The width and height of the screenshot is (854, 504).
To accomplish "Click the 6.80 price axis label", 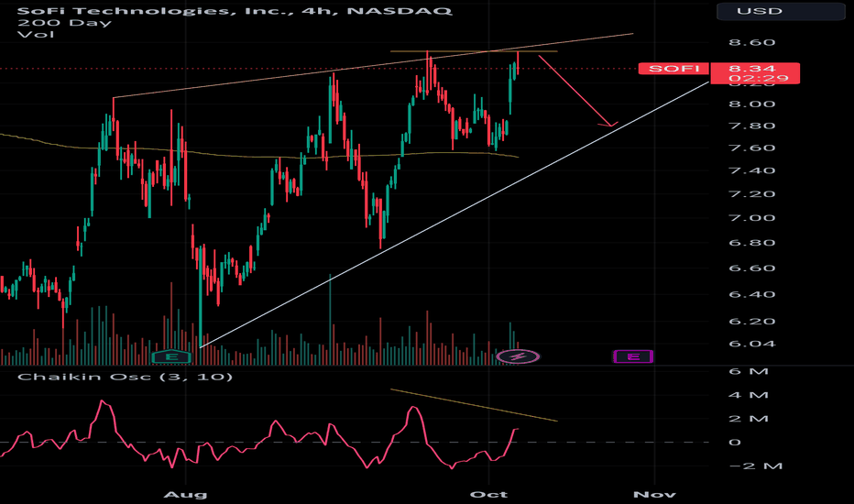I will pyautogui.click(x=752, y=243).
